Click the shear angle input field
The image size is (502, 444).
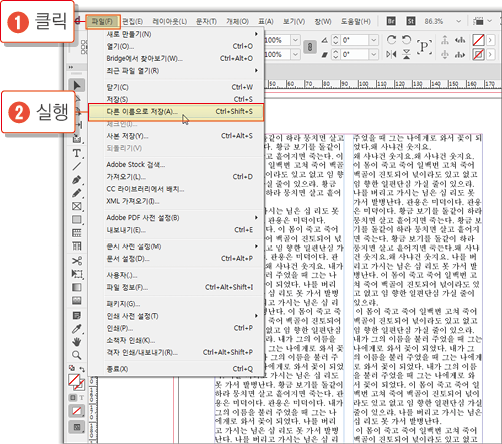coord(355,54)
